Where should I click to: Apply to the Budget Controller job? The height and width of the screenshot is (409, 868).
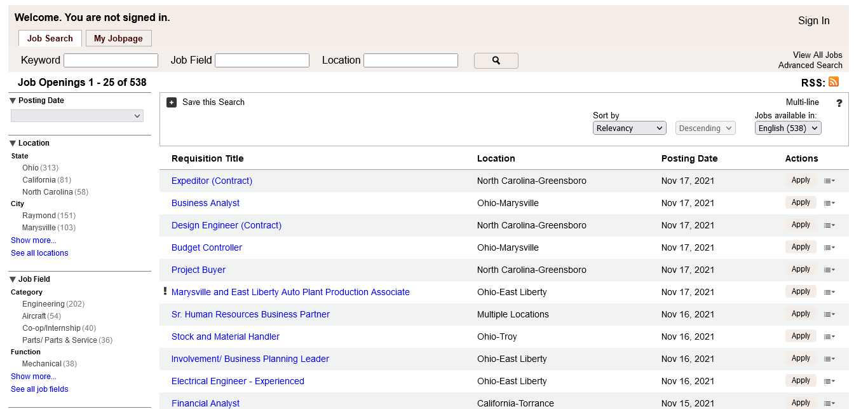pos(800,247)
